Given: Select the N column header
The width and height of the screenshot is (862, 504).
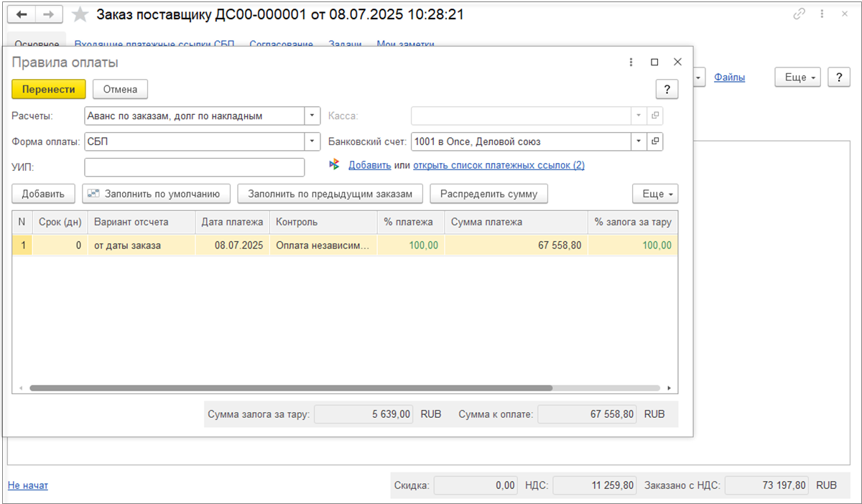Looking at the screenshot, I should pyautogui.click(x=22, y=222).
